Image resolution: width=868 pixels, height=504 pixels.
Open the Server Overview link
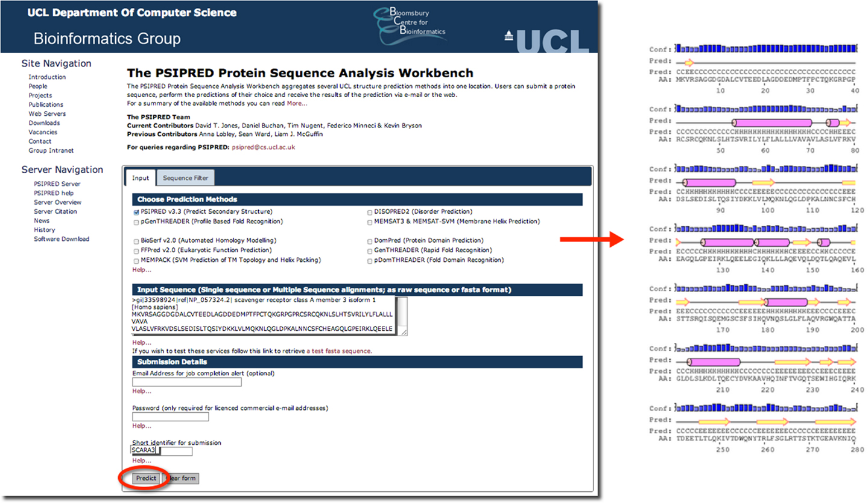(57, 202)
